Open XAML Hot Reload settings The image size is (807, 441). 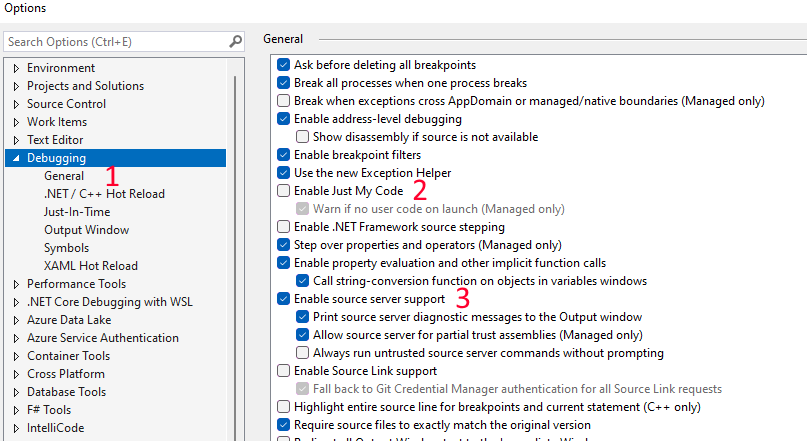click(x=91, y=266)
